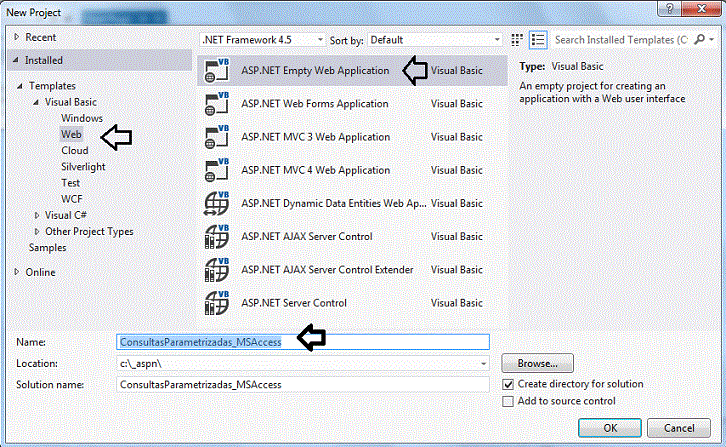Select the Silverlight category in the tree
This screenshot has width=726, height=447.
click(x=83, y=167)
